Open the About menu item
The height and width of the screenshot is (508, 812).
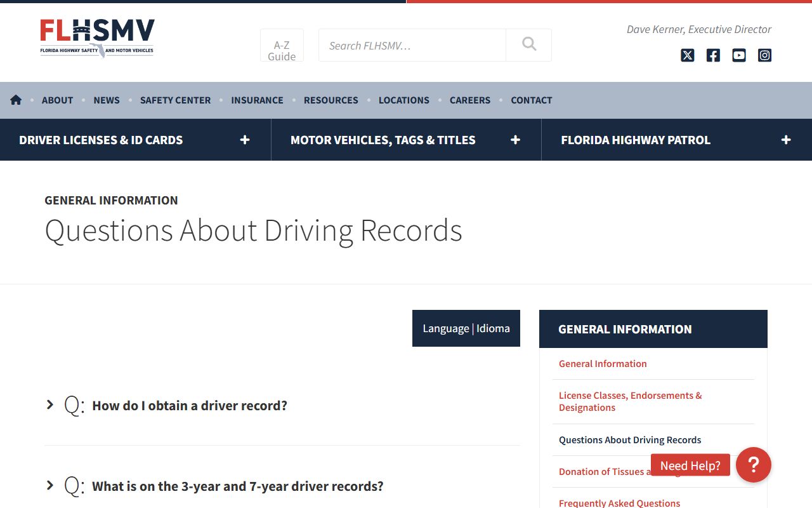57,100
